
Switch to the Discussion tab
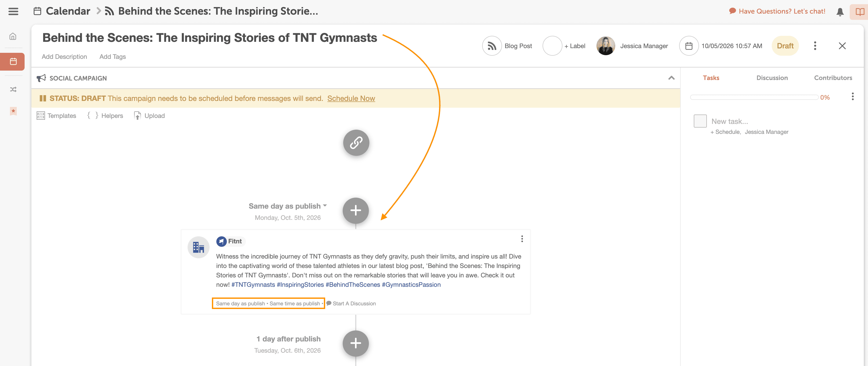pyautogui.click(x=772, y=78)
